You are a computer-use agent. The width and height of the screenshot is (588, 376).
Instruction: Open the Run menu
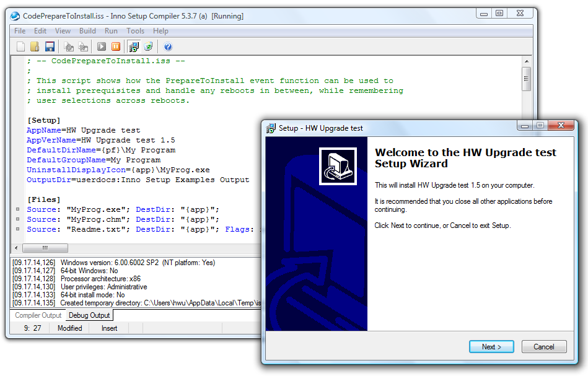[111, 31]
